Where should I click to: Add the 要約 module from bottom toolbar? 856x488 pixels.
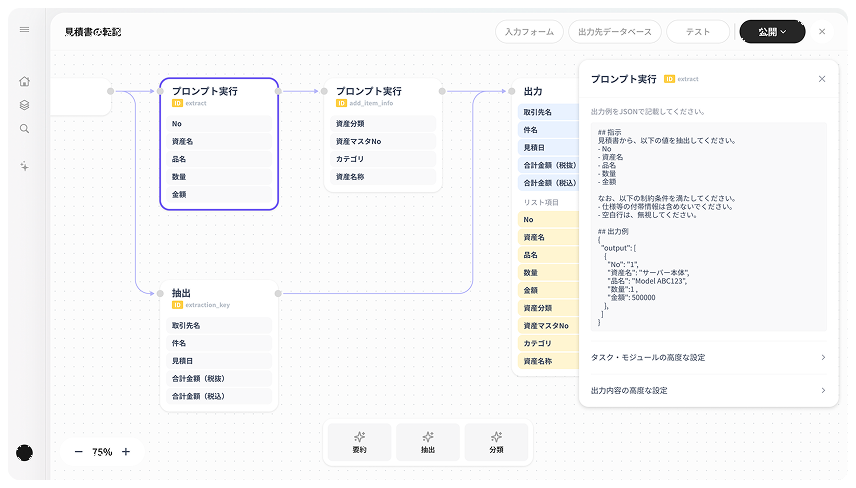click(x=359, y=441)
